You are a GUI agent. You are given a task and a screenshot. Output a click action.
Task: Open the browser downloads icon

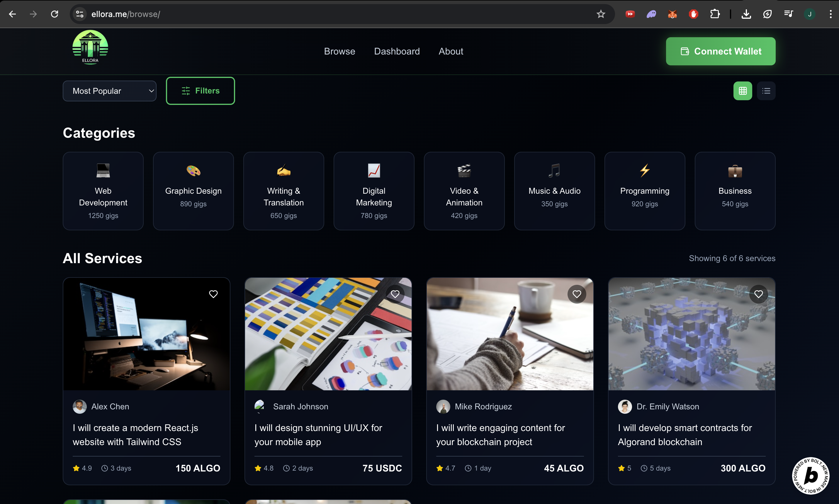point(746,14)
